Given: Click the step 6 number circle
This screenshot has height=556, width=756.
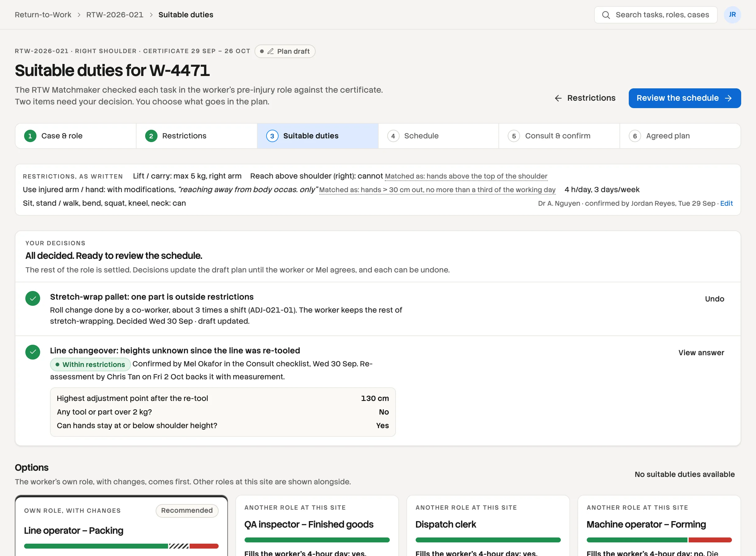Looking at the screenshot, I should [635, 136].
